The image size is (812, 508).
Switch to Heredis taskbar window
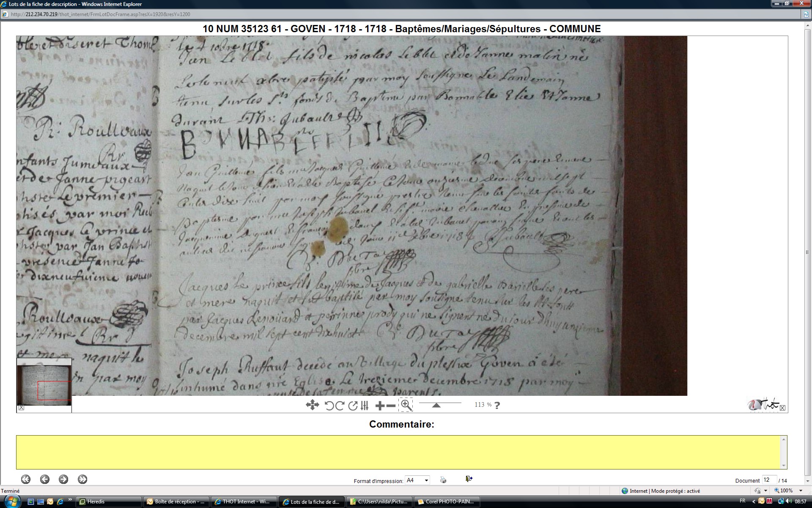point(109,502)
